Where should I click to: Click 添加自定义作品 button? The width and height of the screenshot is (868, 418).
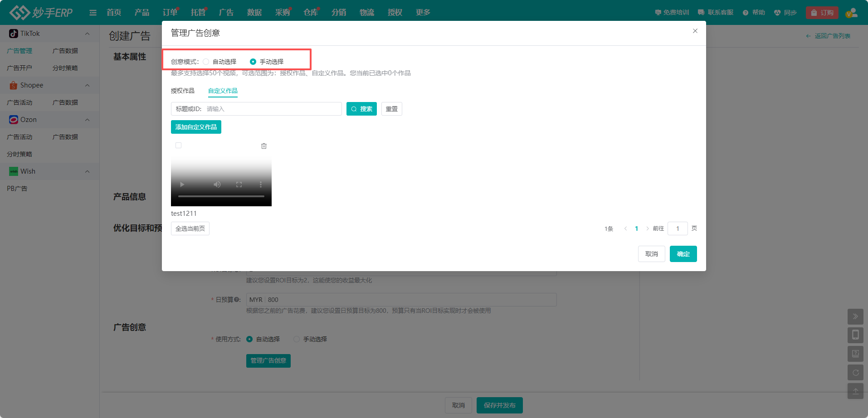click(196, 127)
